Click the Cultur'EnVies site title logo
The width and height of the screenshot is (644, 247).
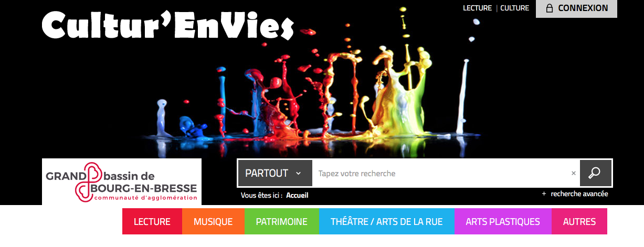[x=168, y=25]
